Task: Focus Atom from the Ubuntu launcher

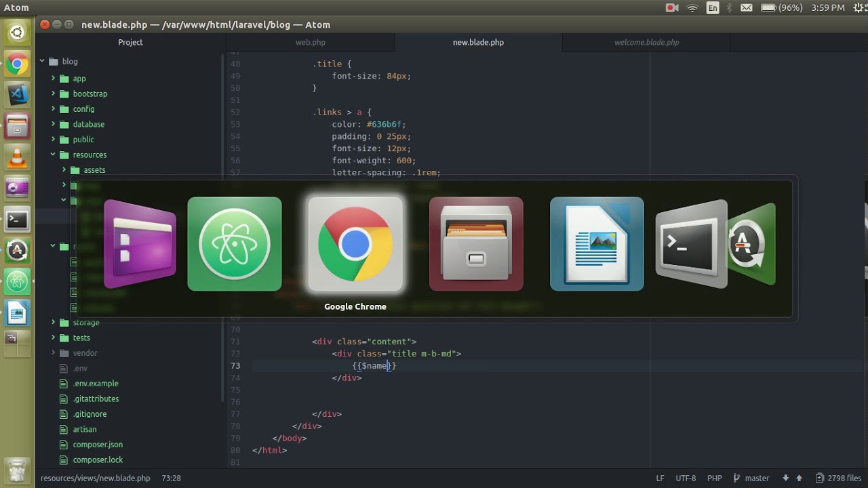Action: 18,281
